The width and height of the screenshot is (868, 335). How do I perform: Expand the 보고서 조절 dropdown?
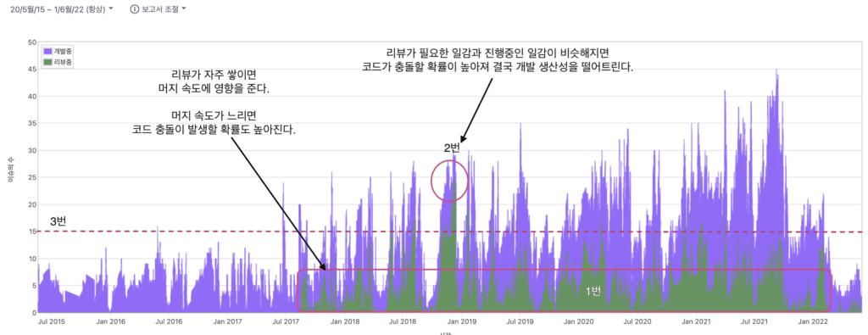[164, 9]
